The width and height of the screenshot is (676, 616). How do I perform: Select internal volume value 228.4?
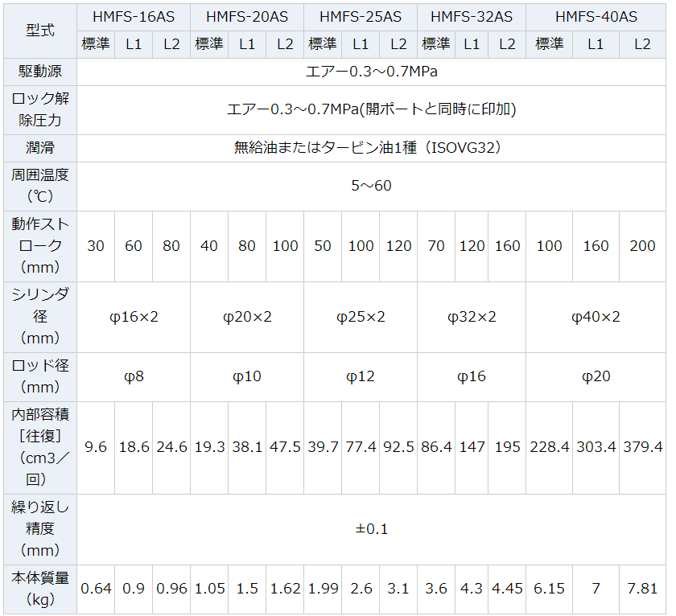coord(549,448)
